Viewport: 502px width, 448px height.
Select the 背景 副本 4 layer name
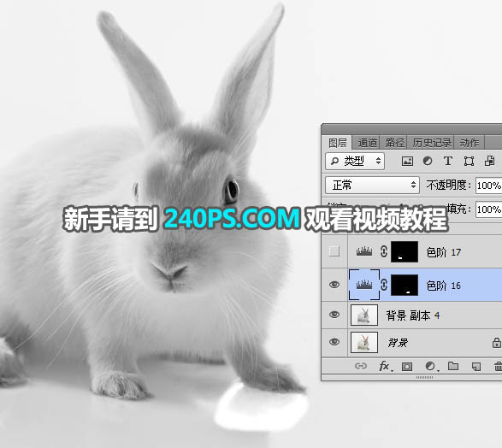[413, 315]
